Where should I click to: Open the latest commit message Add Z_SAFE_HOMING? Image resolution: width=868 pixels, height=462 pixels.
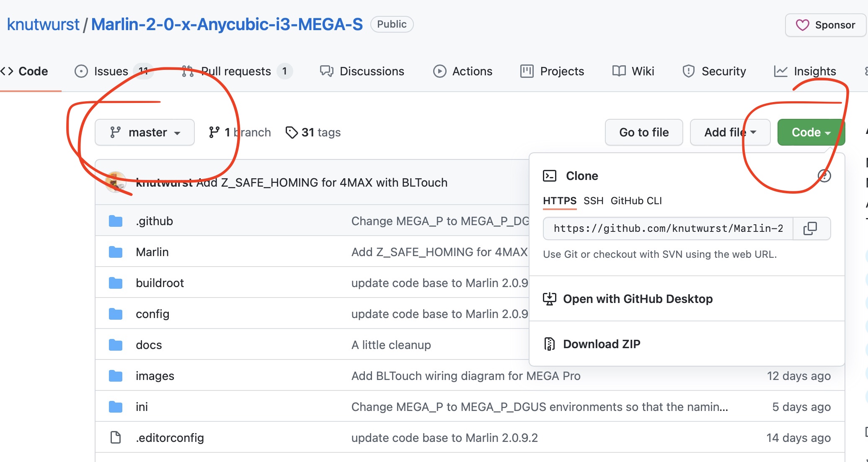pyautogui.click(x=322, y=182)
